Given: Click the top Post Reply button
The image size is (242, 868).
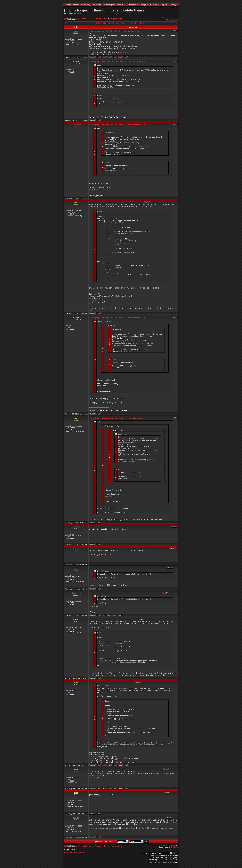Looking at the screenshot, I should [x=72, y=19].
